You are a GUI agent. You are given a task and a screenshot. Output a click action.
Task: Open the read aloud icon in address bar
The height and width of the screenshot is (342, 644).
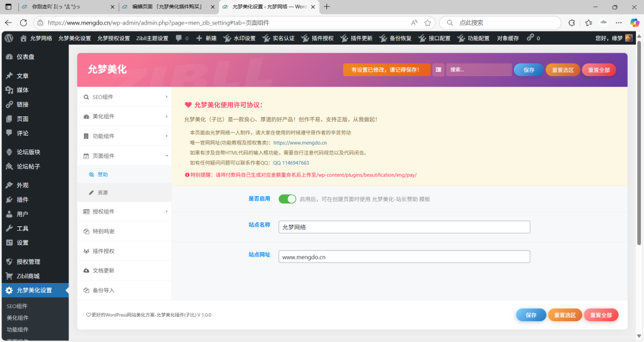(414, 23)
